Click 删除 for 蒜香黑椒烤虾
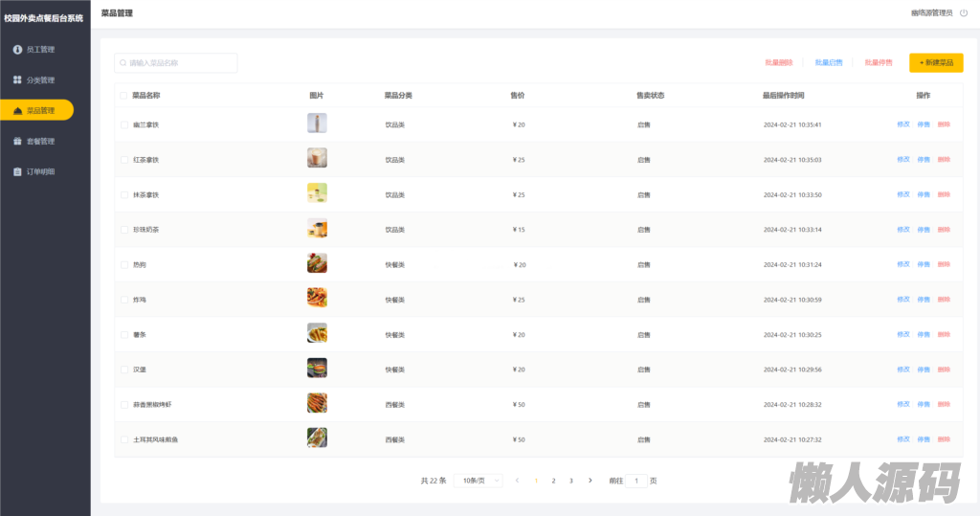Screen dimensions: 980x516 coord(944,404)
